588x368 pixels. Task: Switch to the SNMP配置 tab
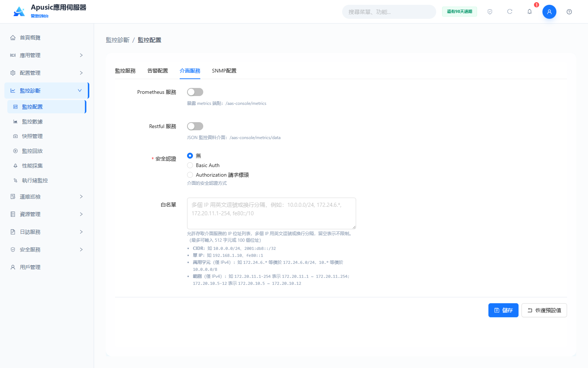point(224,71)
